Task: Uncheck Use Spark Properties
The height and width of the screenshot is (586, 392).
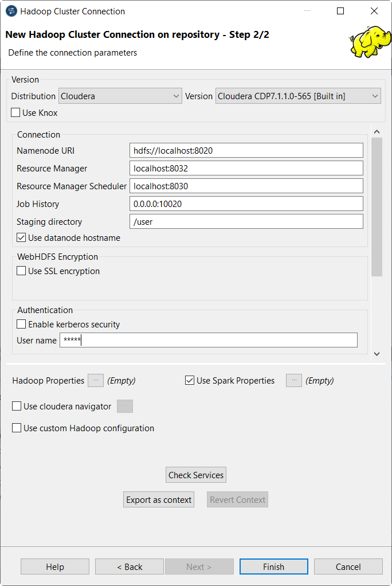Action: pyautogui.click(x=189, y=380)
